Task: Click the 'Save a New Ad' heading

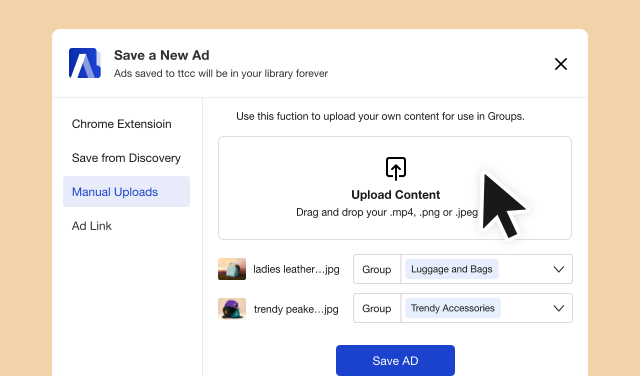Action: (x=162, y=55)
